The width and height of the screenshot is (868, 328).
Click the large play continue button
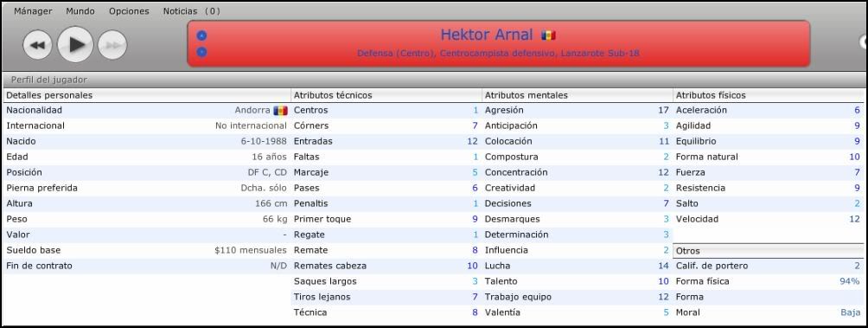[75, 44]
